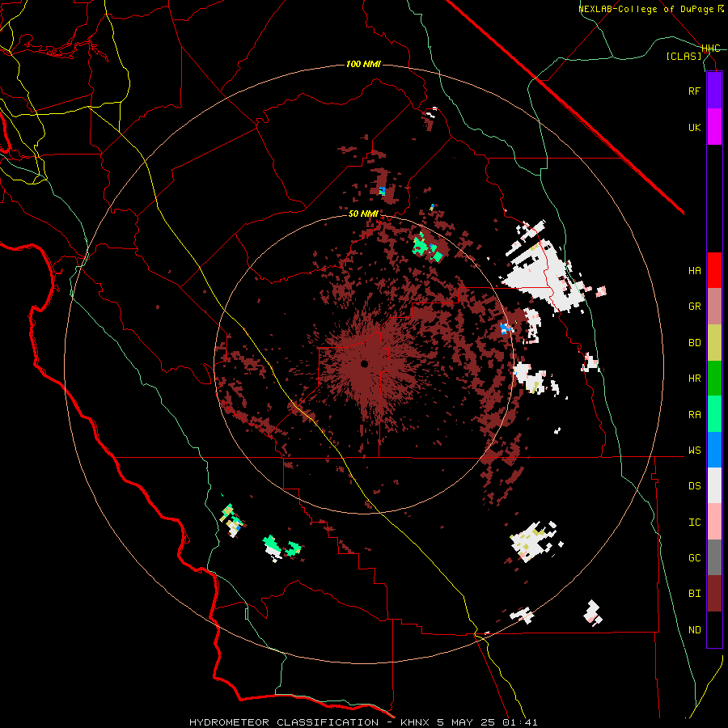Click the DS legend label

coord(694,486)
